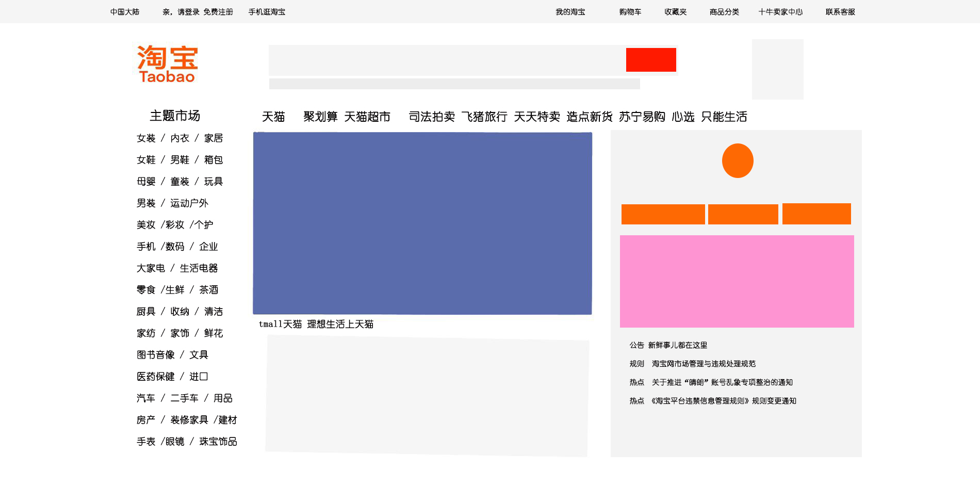980x486 pixels.
Task: Click the 主题市场 heading
Action: tap(175, 116)
